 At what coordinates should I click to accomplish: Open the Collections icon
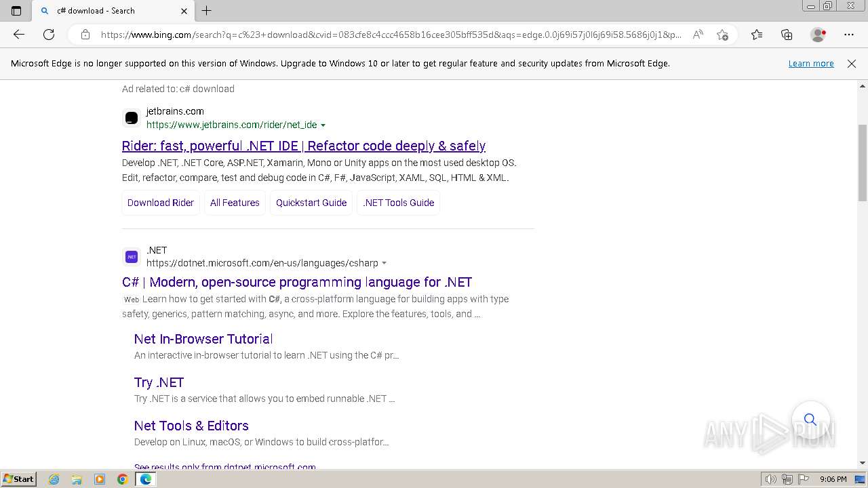pyautogui.click(x=787, y=35)
